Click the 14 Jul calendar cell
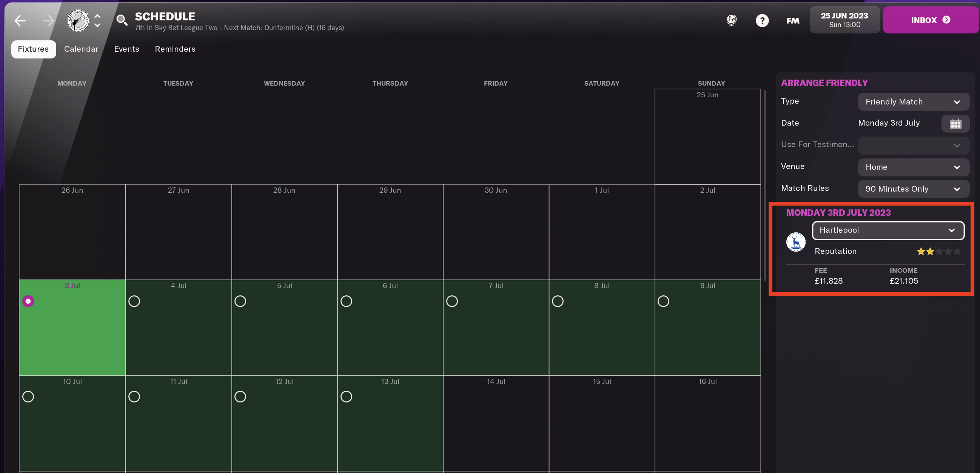This screenshot has height=473, width=980. [496, 423]
